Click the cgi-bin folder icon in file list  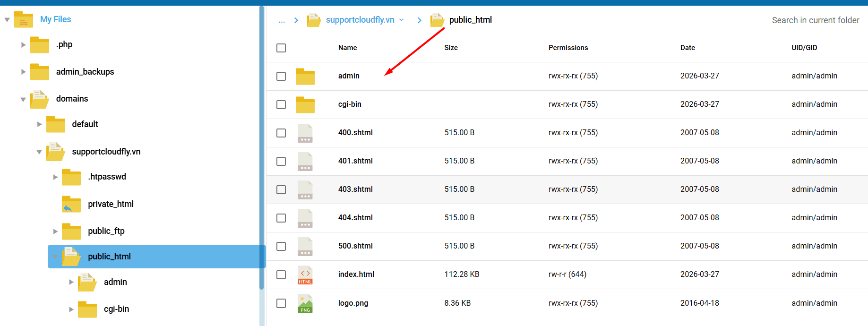coord(305,105)
